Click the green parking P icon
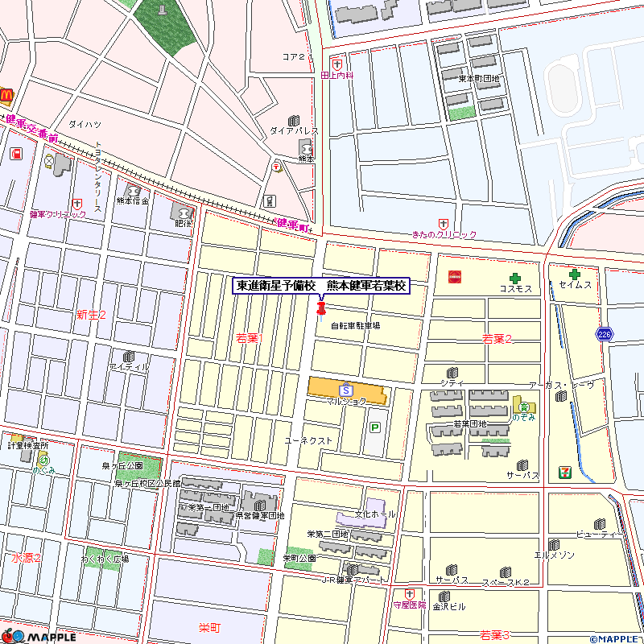Viewport: 644px width, 644px height. coord(374,427)
